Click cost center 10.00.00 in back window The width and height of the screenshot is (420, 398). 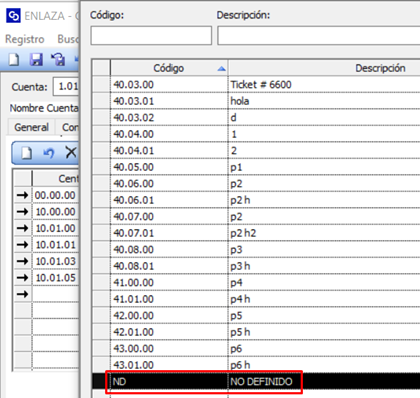[56, 212]
